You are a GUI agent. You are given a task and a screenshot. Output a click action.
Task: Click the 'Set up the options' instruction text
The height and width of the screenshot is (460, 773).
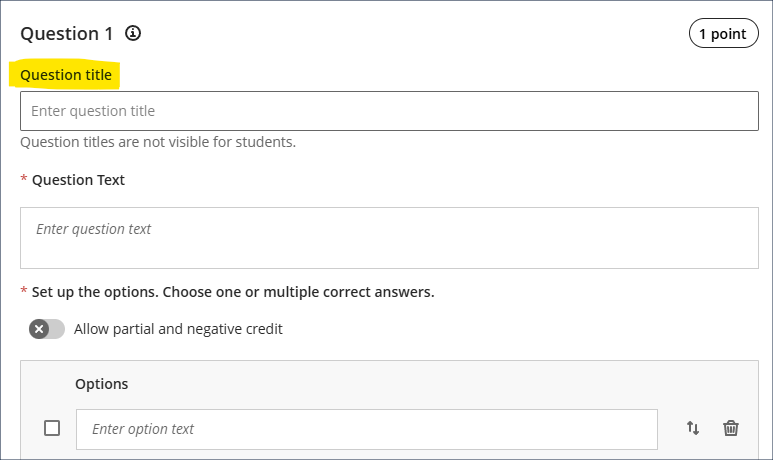click(233, 293)
